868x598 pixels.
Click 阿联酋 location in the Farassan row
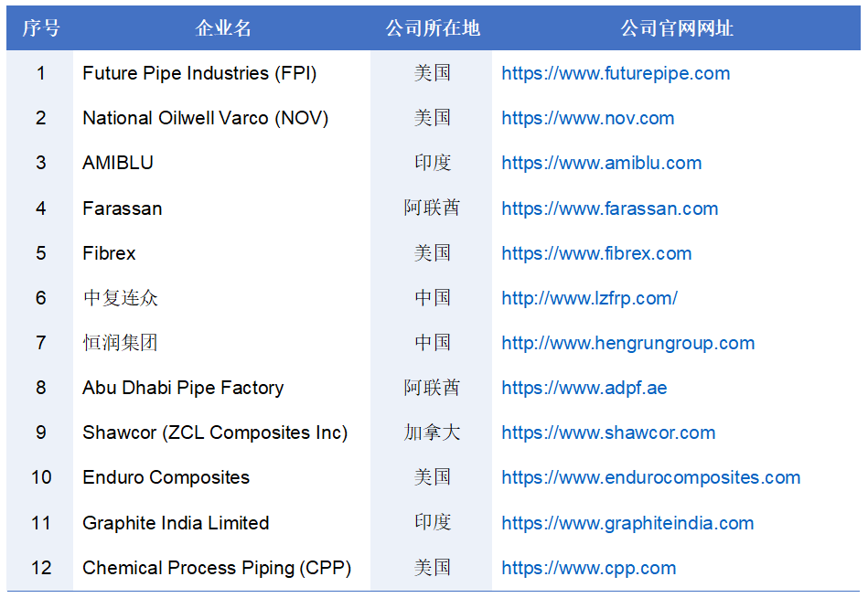click(x=432, y=208)
